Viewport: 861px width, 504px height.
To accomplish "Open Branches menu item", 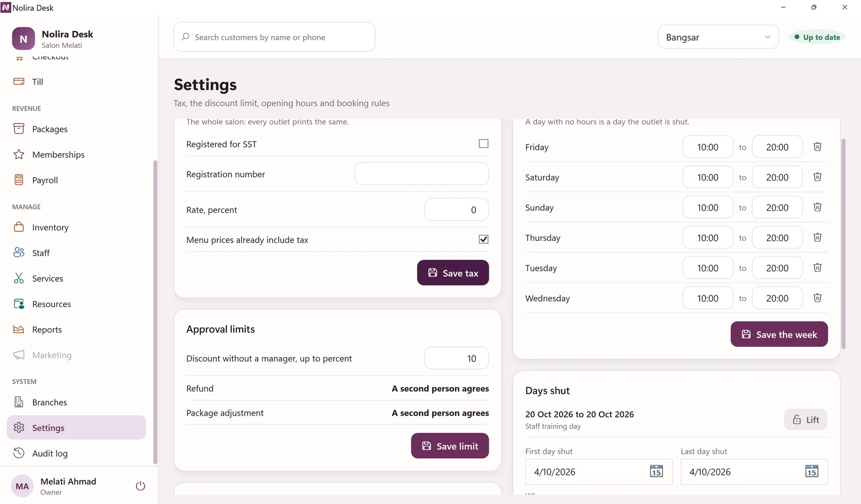I will coord(76,402).
